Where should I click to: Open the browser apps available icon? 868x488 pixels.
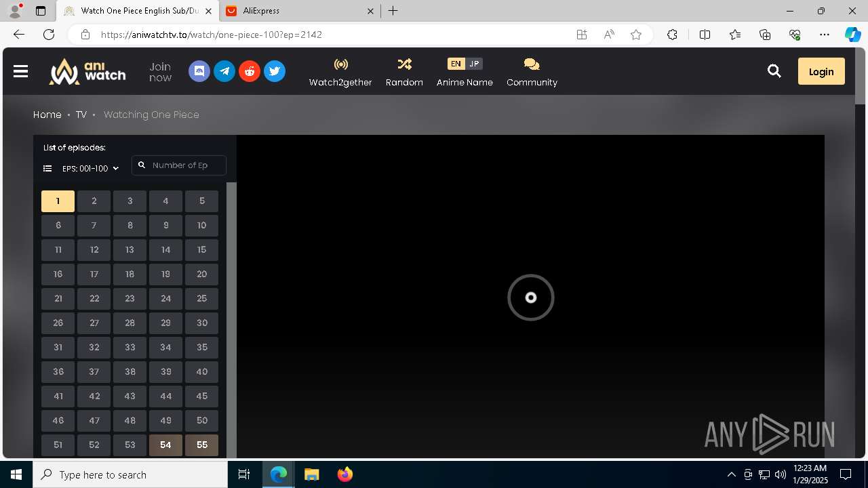point(582,35)
